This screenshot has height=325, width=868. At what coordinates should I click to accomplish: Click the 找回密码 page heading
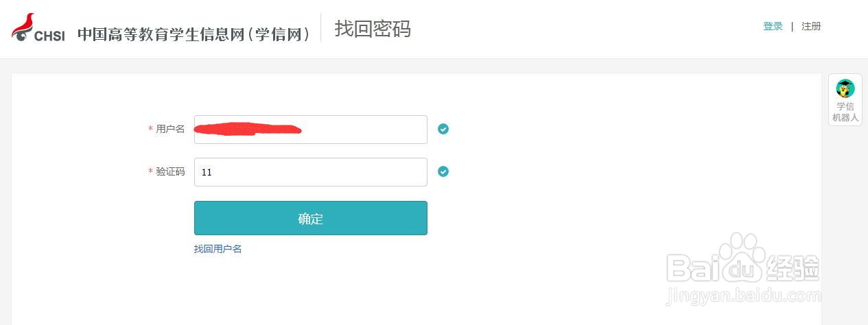point(373,29)
